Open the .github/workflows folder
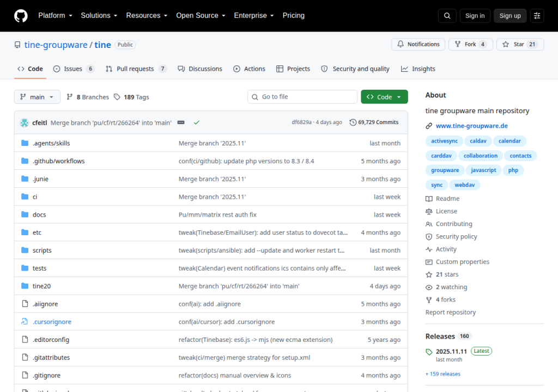Image resolution: width=558 pixels, height=392 pixels. click(x=59, y=161)
